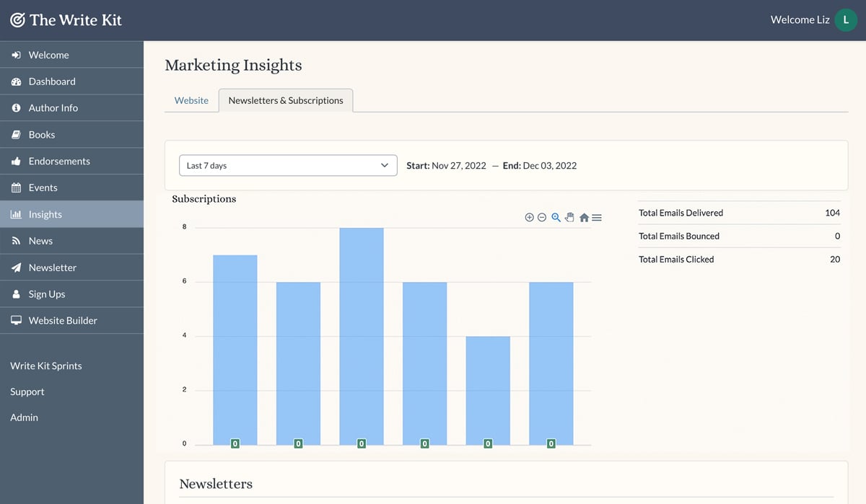Click the Support link
This screenshot has width=866, height=504.
pos(27,392)
